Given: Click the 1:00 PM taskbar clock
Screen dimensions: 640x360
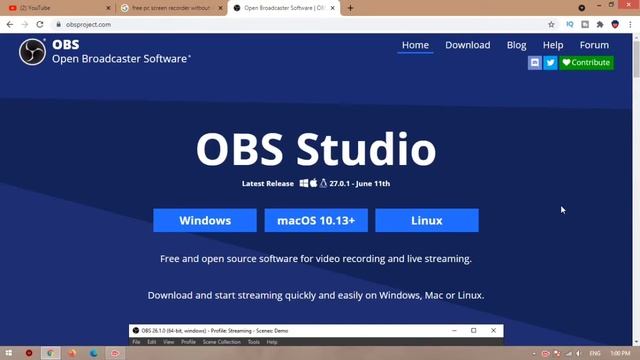Looking at the screenshot, I should pos(620,353).
